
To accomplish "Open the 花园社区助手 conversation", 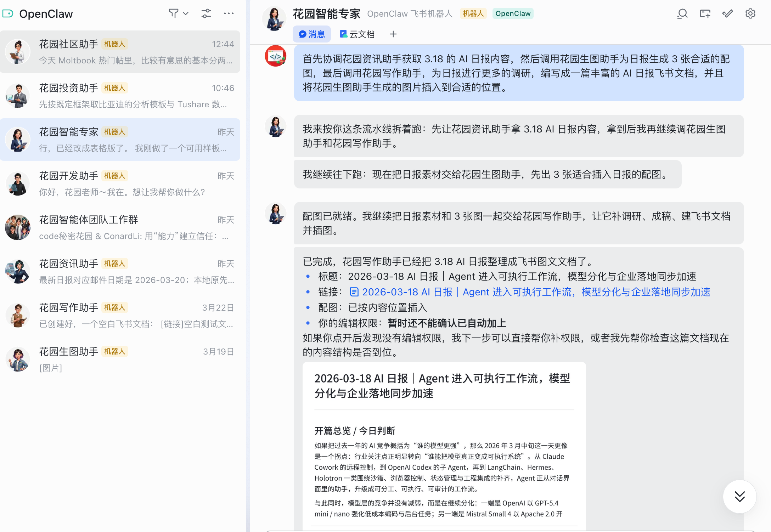I will 120,52.
